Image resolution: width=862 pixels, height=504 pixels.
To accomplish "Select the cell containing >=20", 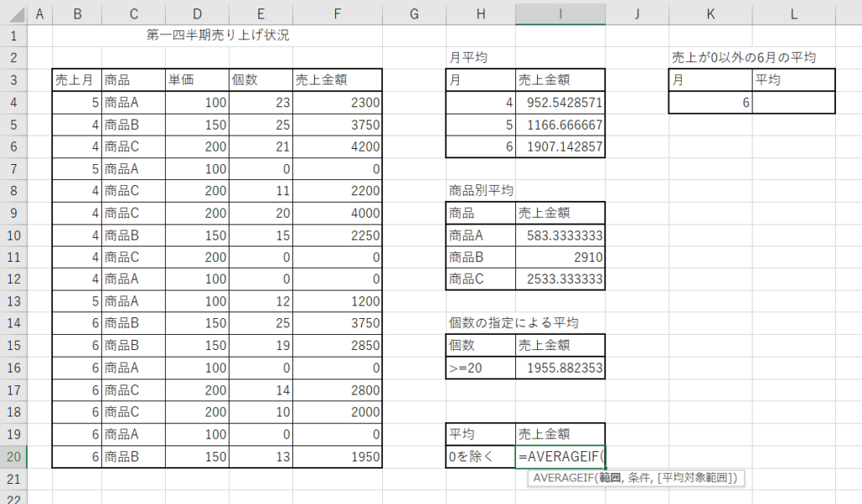I will point(480,368).
